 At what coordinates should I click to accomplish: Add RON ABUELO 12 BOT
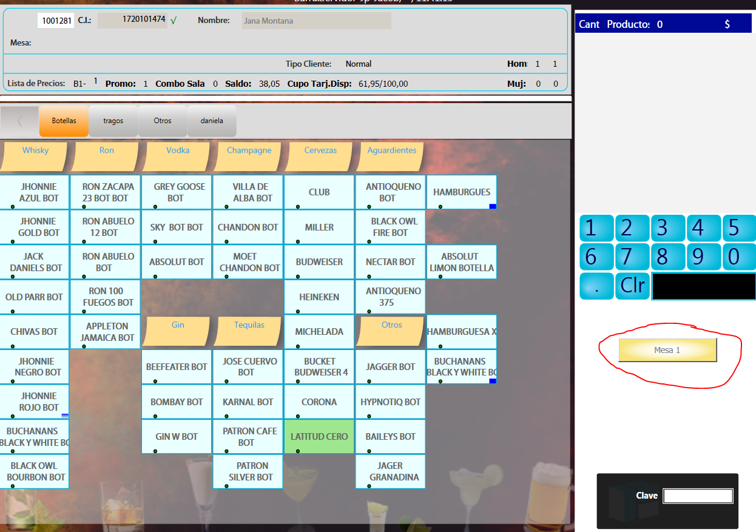[x=106, y=227]
